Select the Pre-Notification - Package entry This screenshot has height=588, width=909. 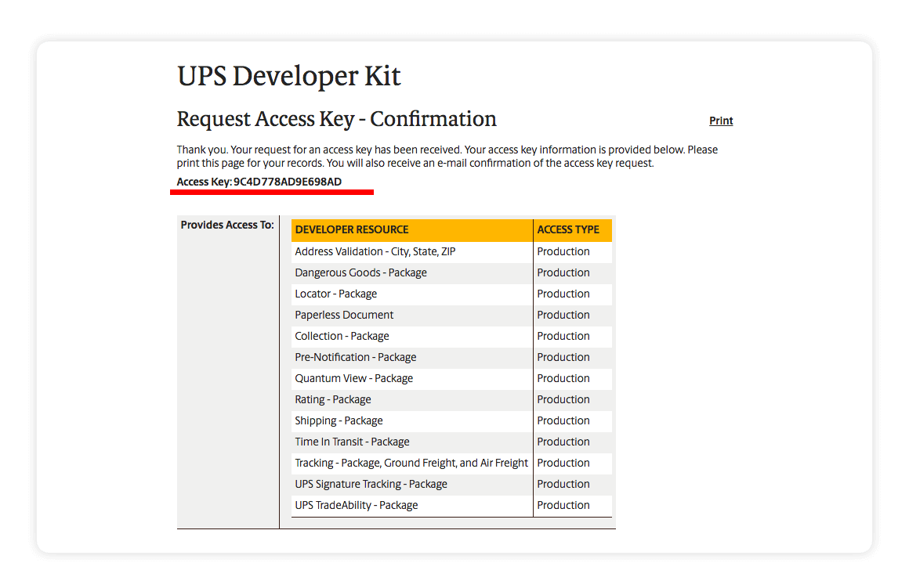pos(355,358)
